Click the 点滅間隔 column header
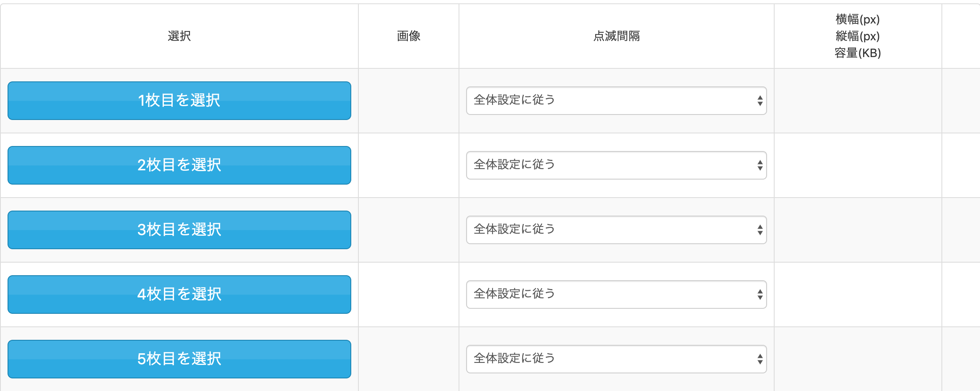This screenshot has width=980, height=391. [616, 36]
